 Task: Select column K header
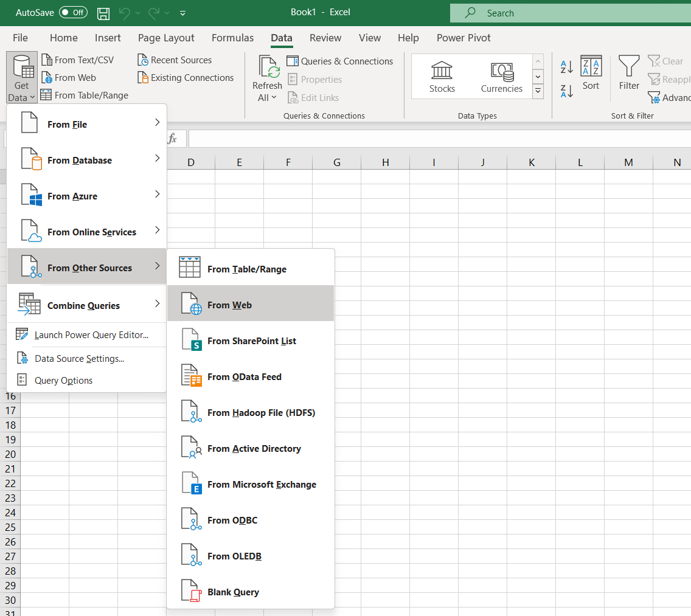pos(532,162)
